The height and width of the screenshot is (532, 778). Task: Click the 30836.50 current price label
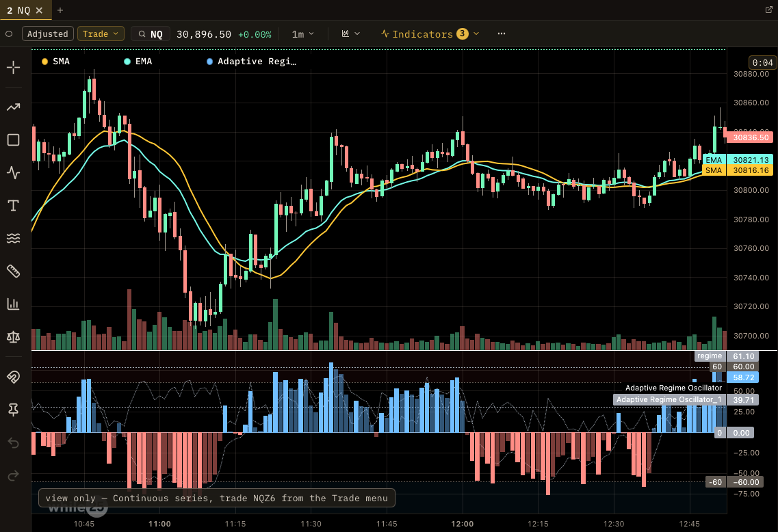(750, 137)
